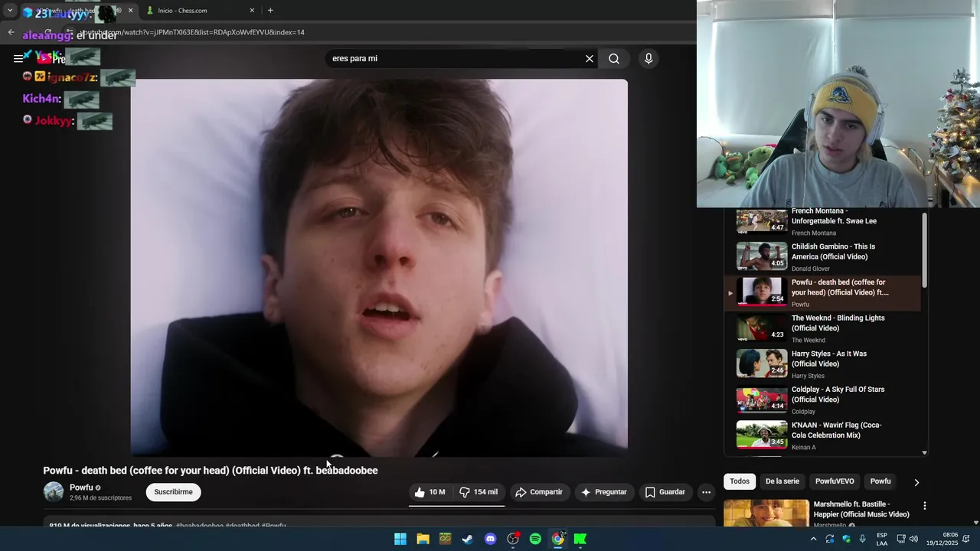Open Steam from the taskbar
This screenshot has width=980, height=551.
tap(468, 539)
